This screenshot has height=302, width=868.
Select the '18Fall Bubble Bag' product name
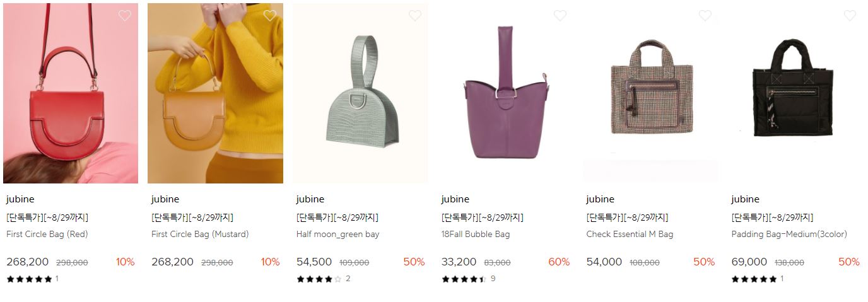tap(476, 234)
